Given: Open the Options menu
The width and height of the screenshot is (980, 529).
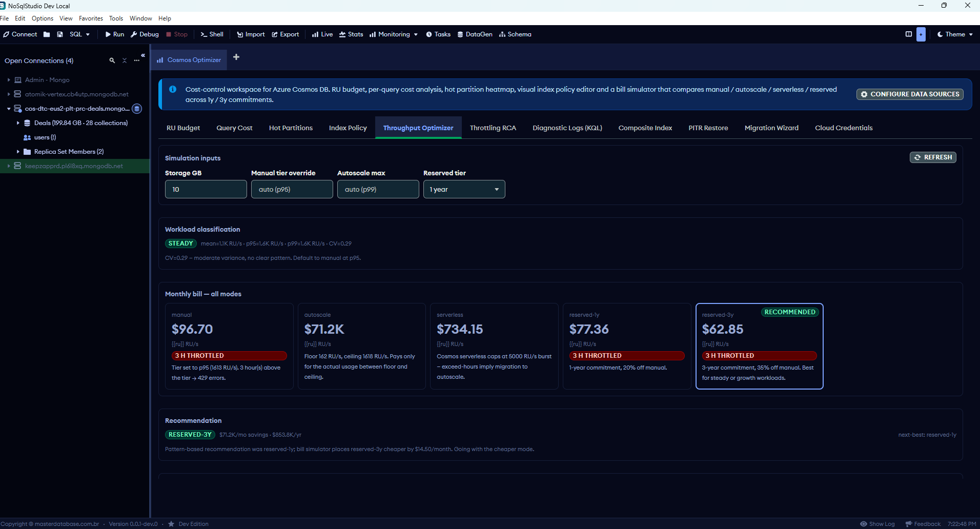Looking at the screenshot, I should pos(43,18).
